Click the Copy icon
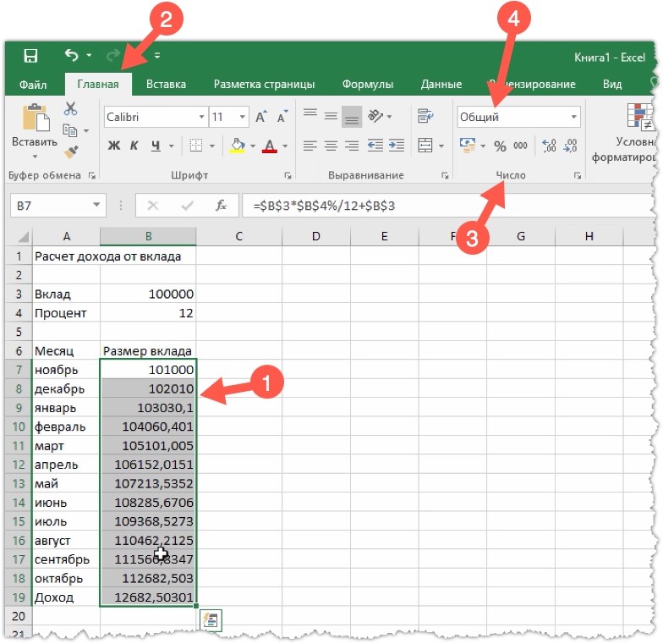 [69, 130]
